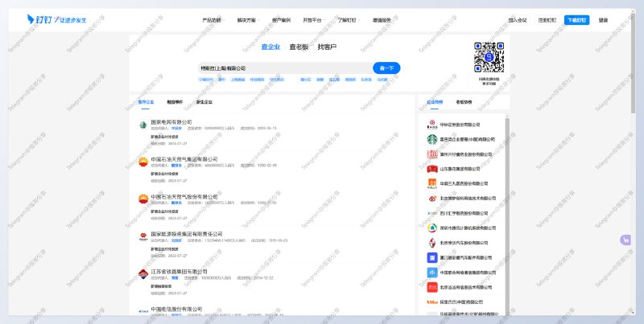Click the page vertical scrollbar
Screen dimensions: 644x324
pos(633,62)
